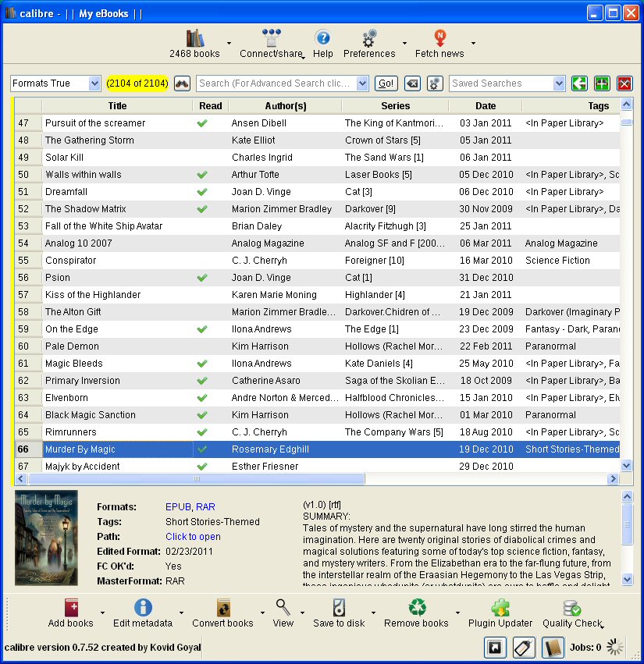Screen dimensions: 644x664
Task: Click the search preferences gear icon
Action: click(x=434, y=83)
